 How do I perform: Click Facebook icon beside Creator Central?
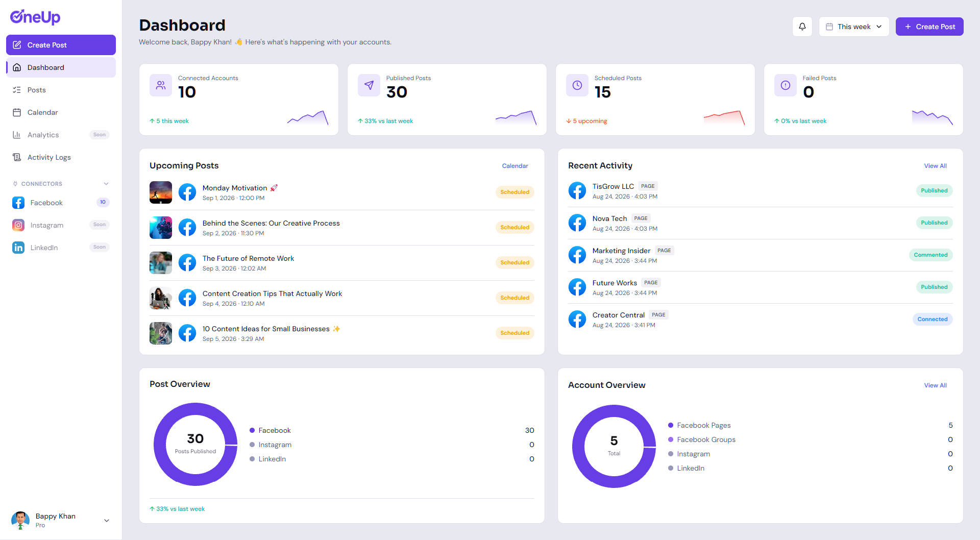[x=577, y=320]
